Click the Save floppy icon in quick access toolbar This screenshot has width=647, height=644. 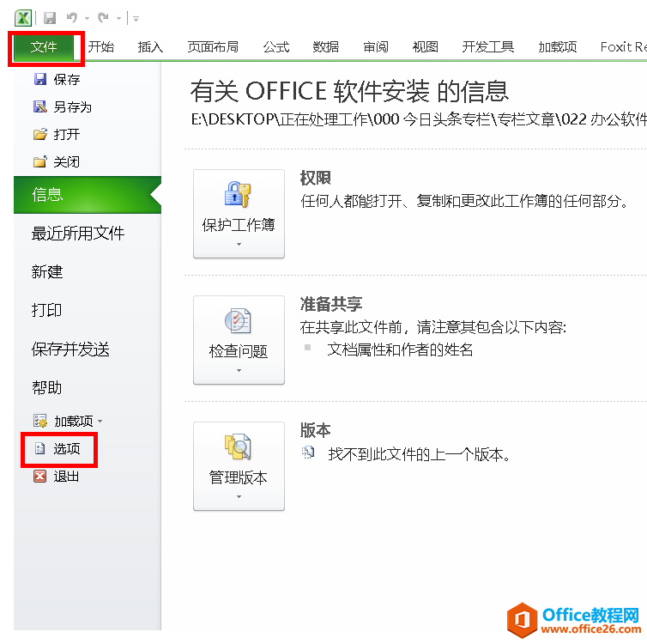point(50,18)
